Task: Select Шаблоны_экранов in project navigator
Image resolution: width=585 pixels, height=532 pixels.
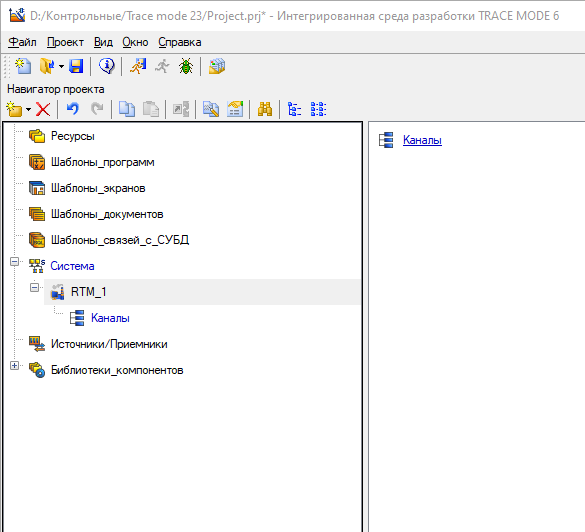Action: (x=98, y=188)
